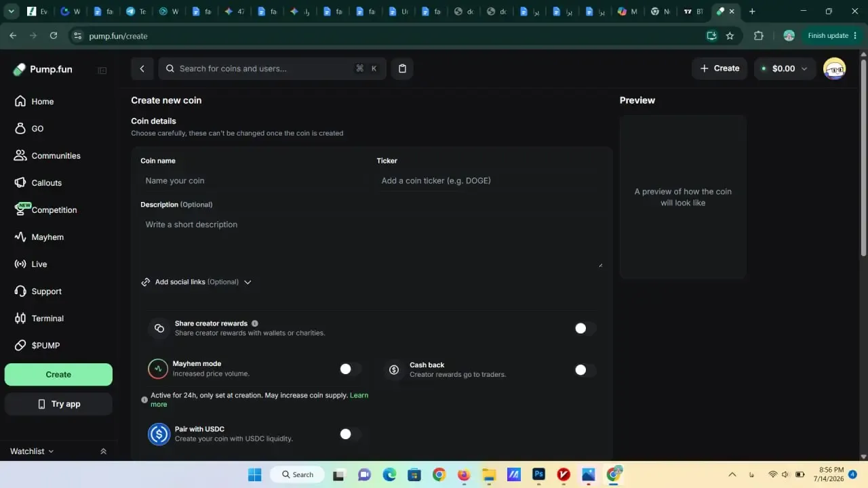
Task: Toggle Share creator rewards switch
Action: 585,329
